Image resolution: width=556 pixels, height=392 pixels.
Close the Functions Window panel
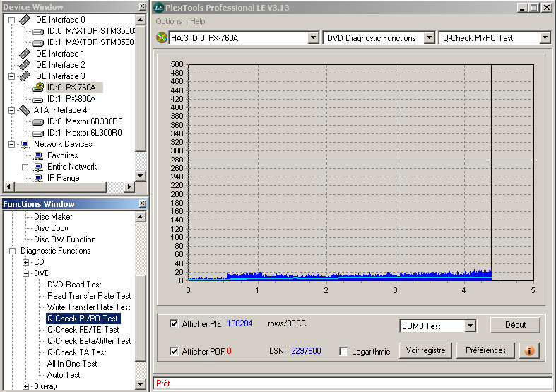point(142,203)
